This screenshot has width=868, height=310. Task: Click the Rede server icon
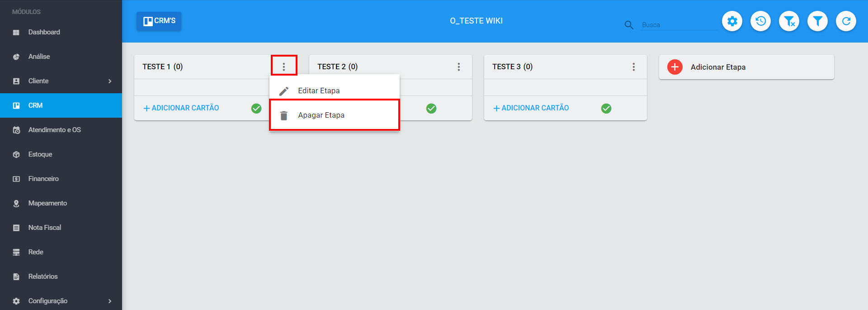16,253
